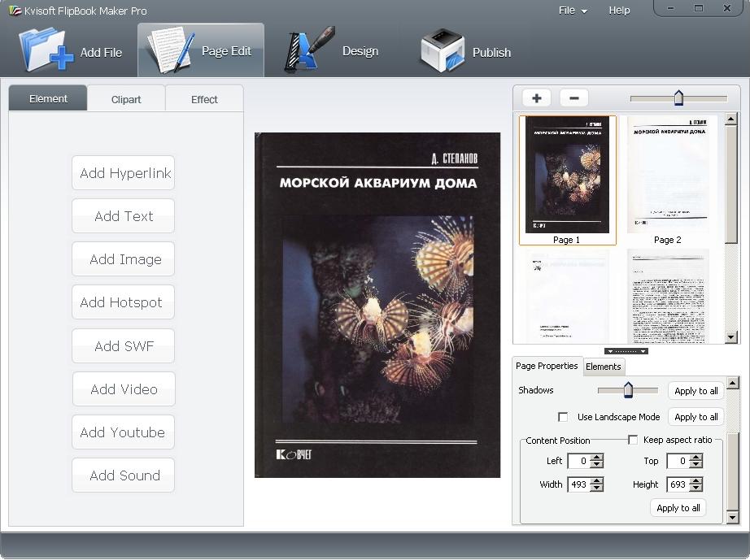Click the Add SWF button
Viewport: 750px width, 560px height.
pos(124,345)
